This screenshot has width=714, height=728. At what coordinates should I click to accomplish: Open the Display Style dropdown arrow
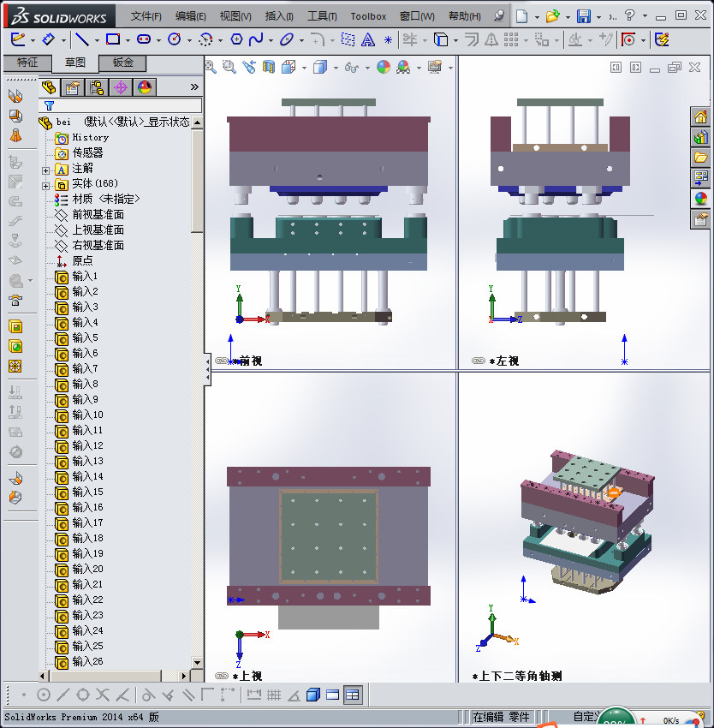[x=336, y=69]
